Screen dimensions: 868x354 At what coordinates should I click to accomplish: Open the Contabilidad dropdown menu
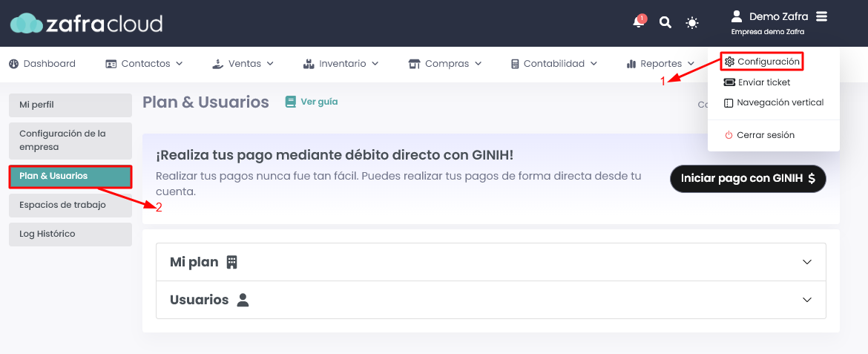tap(554, 64)
